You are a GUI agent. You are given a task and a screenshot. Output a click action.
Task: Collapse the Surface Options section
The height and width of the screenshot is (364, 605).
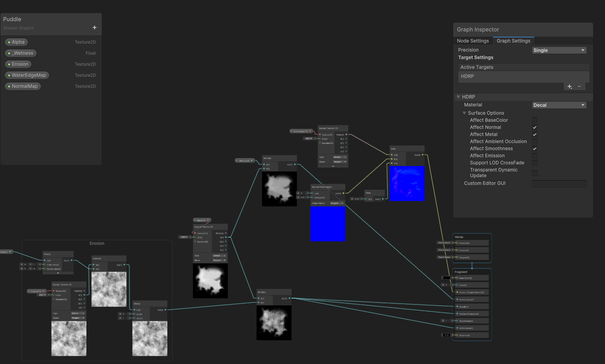465,113
